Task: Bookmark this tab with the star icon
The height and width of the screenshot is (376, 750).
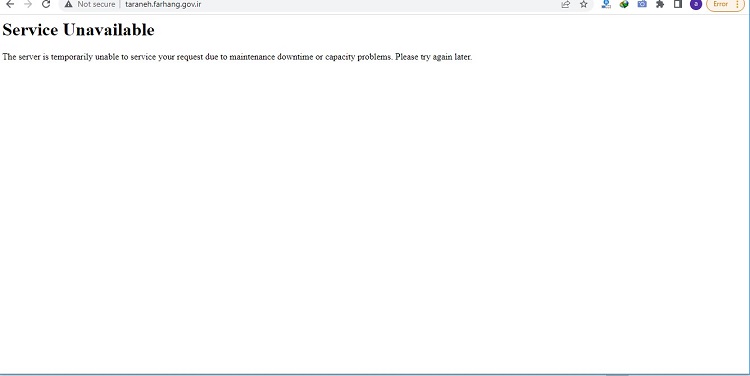Action: 584,4
